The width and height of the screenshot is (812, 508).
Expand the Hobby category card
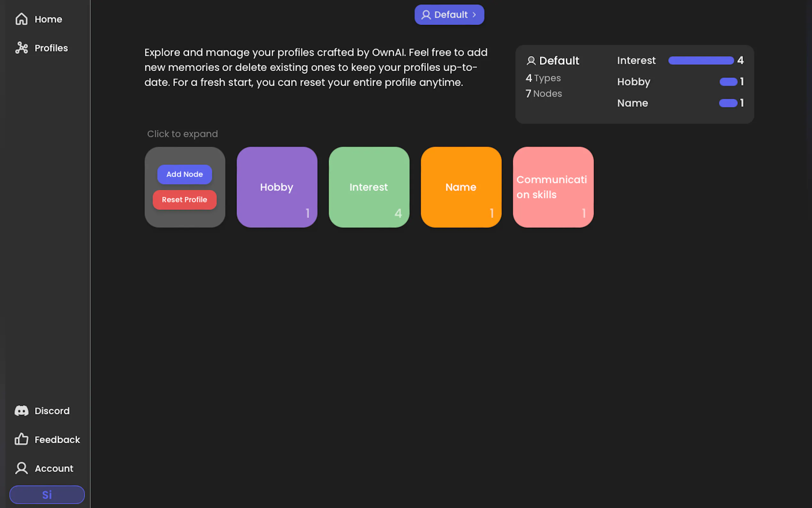tap(277, 187)
